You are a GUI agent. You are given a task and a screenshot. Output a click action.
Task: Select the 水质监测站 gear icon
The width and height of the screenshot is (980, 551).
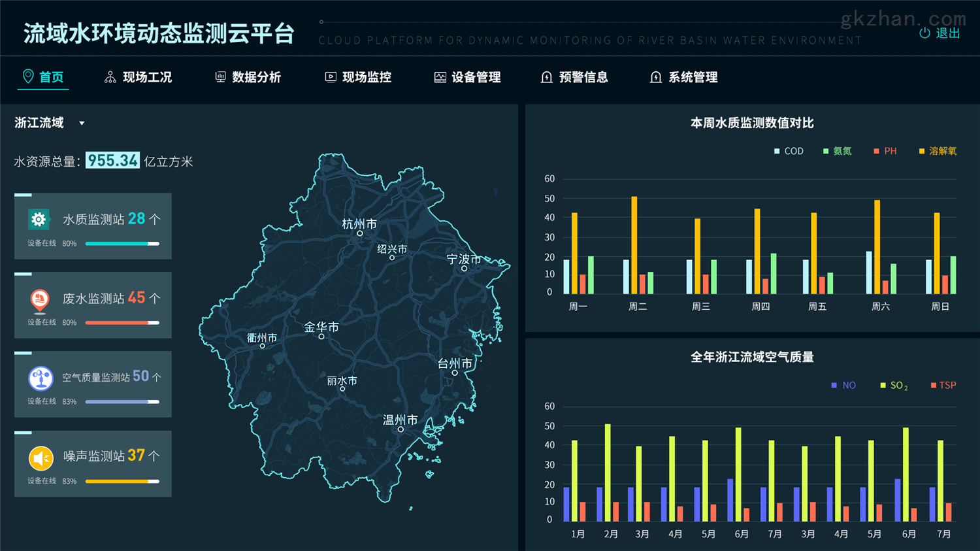tap(39, 219)
